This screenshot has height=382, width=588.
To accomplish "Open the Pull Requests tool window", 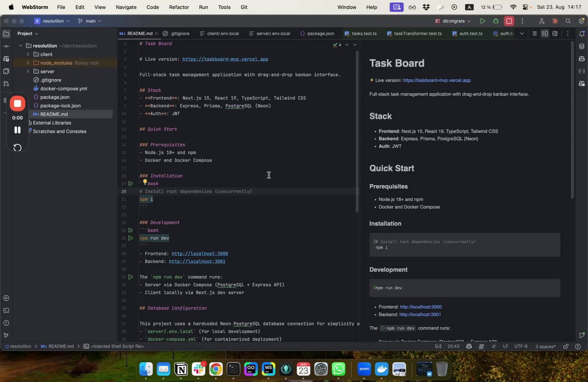I will pyautogui.click(x=6, y=84).
